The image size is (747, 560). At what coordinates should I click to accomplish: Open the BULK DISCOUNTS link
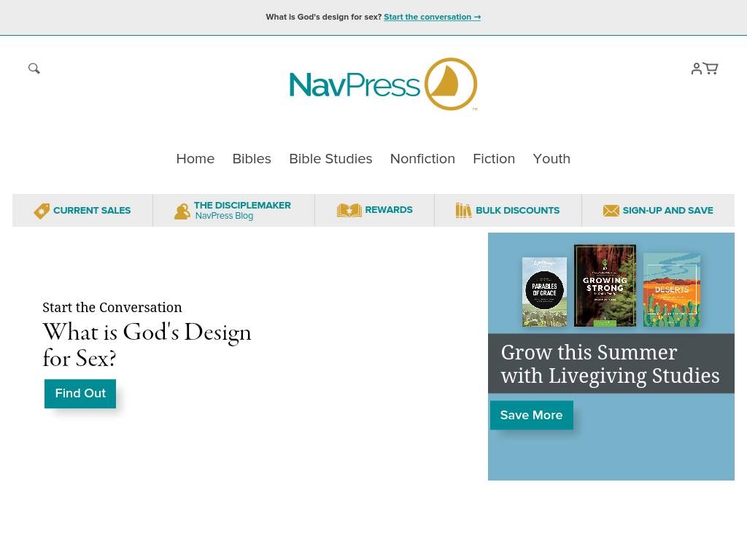tap(518, 211)
